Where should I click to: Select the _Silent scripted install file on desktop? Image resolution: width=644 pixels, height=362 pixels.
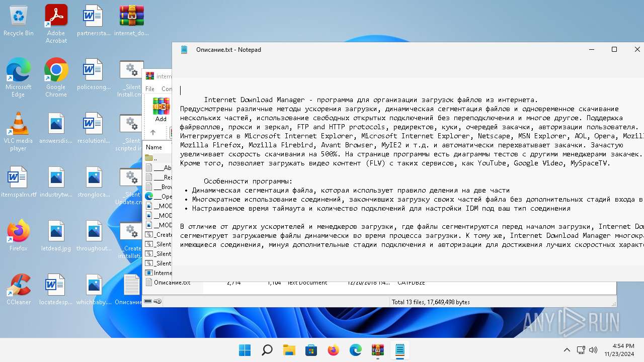point(130,131)
